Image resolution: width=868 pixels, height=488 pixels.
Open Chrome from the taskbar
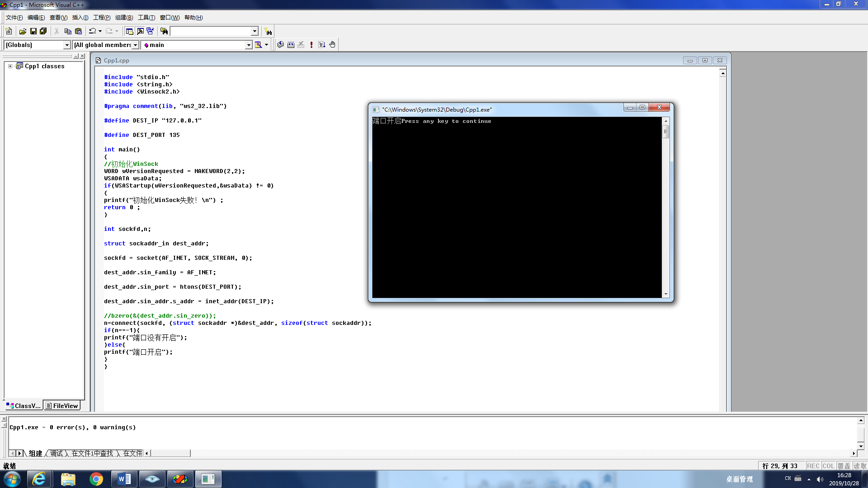[96, 479]
